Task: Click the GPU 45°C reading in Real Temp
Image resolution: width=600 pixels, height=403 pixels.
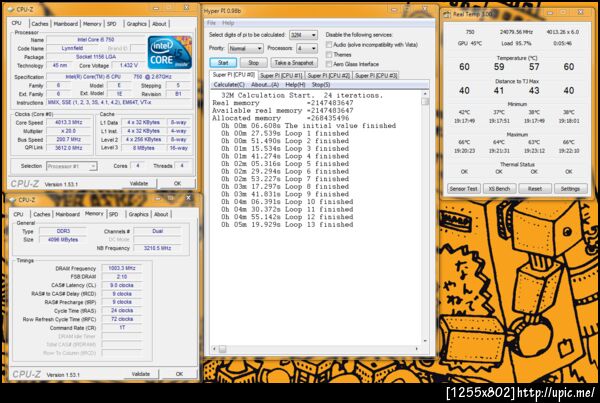Action: coord(470,44)
